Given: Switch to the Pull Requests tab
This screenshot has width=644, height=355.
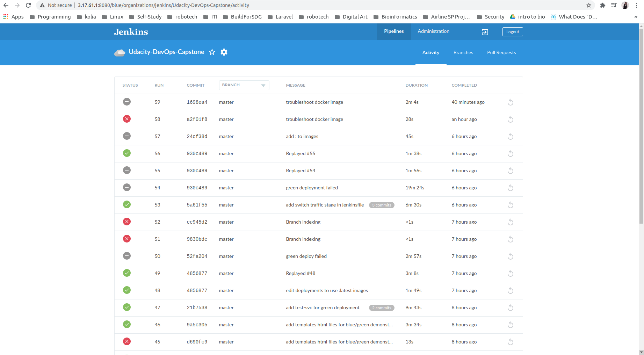Looking at the screenshot, I should pos(501,52).
